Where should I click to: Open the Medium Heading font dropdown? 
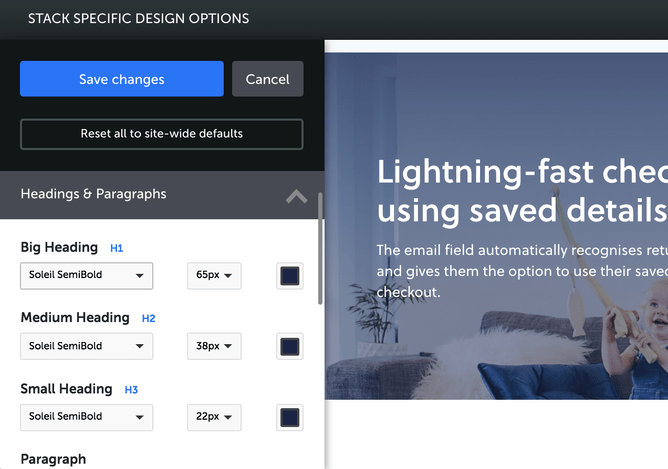click(x=86, y=346)
